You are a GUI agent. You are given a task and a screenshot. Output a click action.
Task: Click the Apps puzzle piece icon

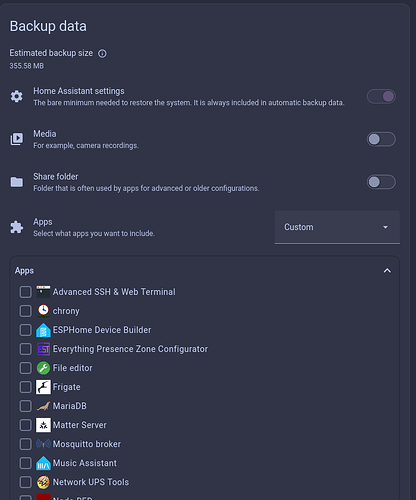[x=17, y=227]
